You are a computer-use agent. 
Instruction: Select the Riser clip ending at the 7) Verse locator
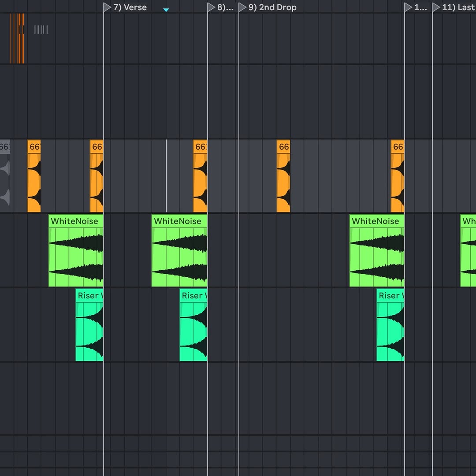(89, 325)
